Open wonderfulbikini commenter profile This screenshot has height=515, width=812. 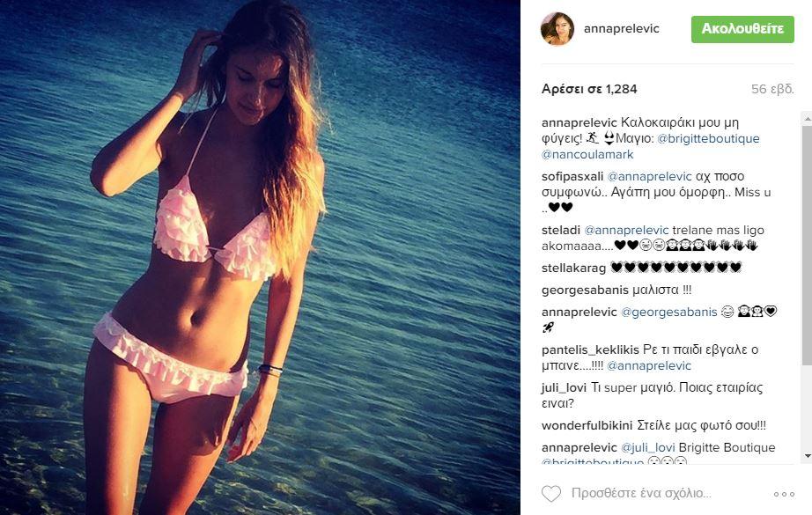(587, 425)
